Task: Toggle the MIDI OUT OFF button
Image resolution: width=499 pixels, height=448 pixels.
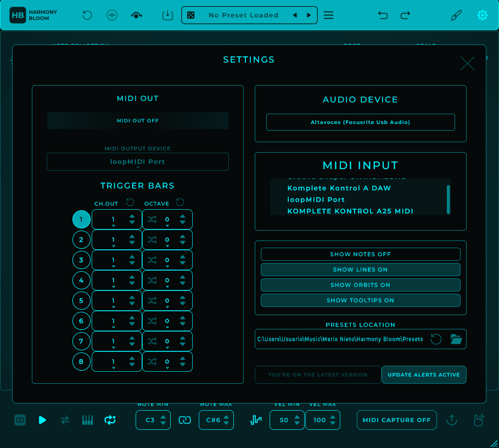Action: click(x=137, y=120)
